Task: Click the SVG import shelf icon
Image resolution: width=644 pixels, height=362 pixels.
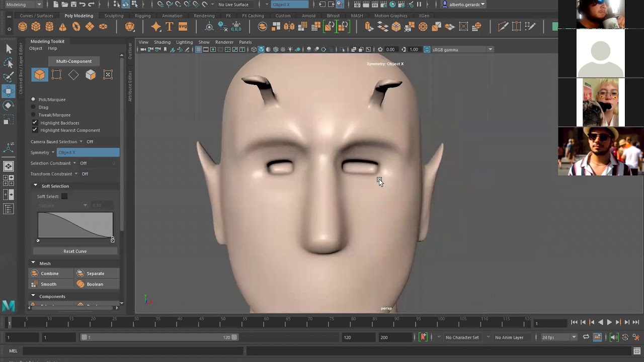Action: tap(183, 27)
